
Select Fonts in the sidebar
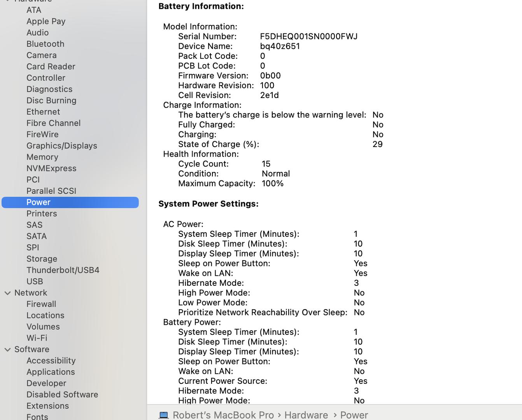(x=37, y=416)
